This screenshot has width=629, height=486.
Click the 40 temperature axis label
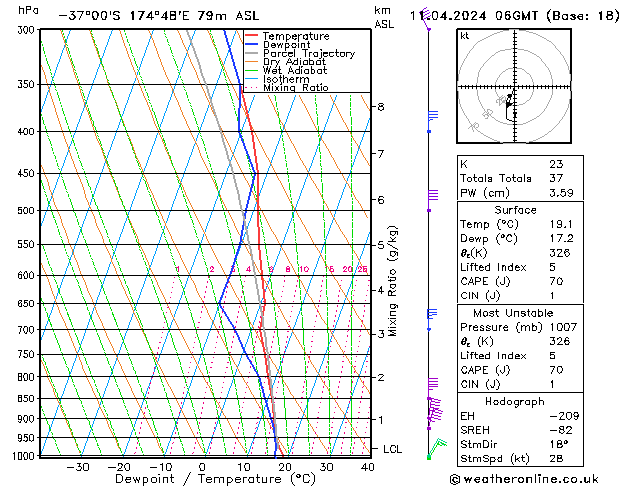coord(367,467)
